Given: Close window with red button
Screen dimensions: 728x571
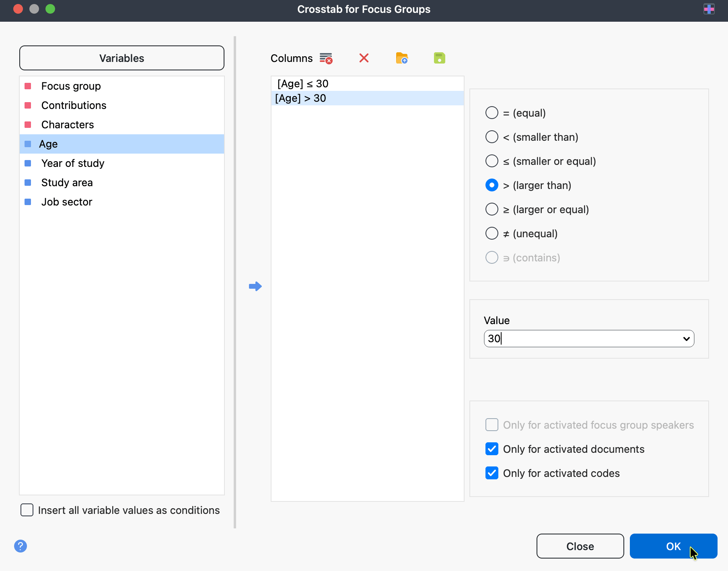Looking at the screenshot, I should [18, 9].
